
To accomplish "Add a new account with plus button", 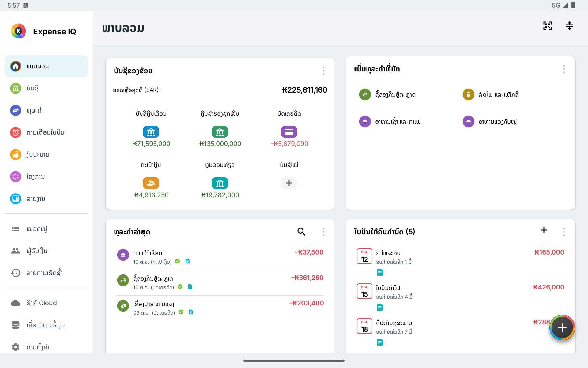I will click(289, 183).
